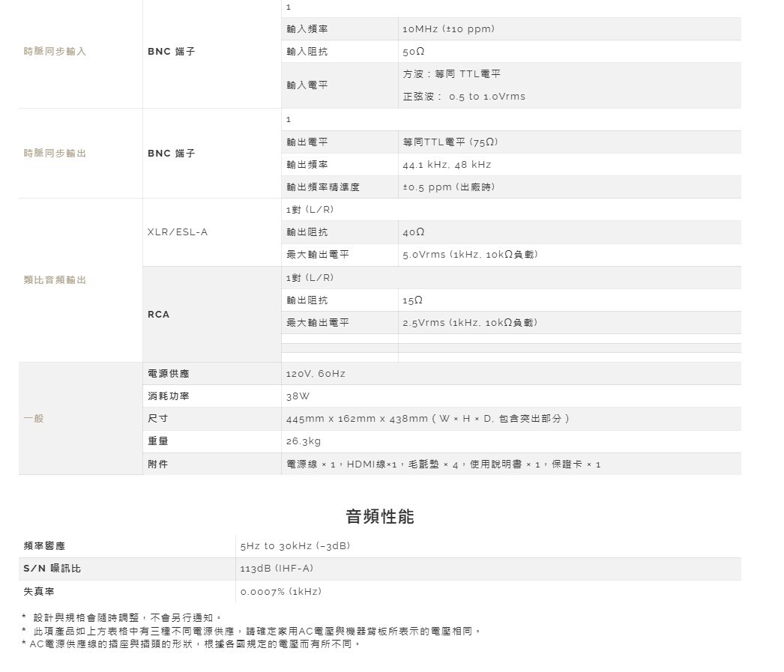Viewport: 784px width, 672px height.
Task: Click the 時脈同步輸入 section label
Action: [x=55, y=52]
